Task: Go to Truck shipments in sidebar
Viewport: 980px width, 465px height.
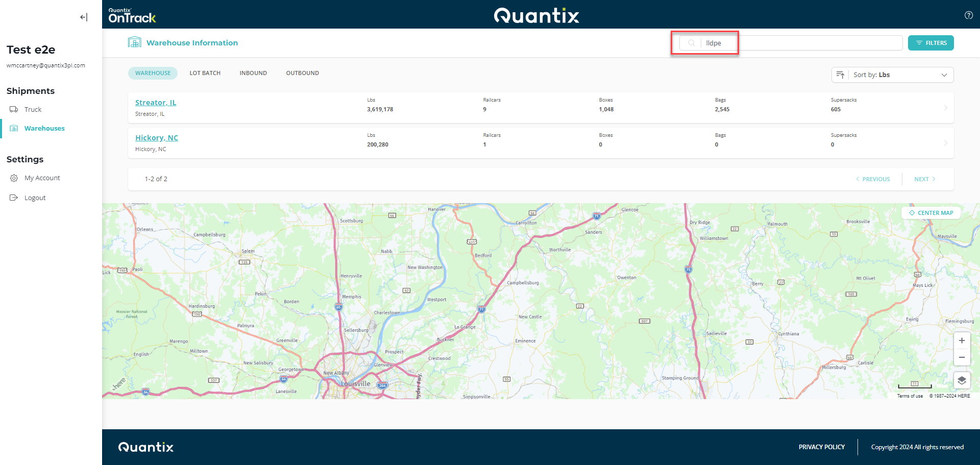Action: [x=33, y=110]
